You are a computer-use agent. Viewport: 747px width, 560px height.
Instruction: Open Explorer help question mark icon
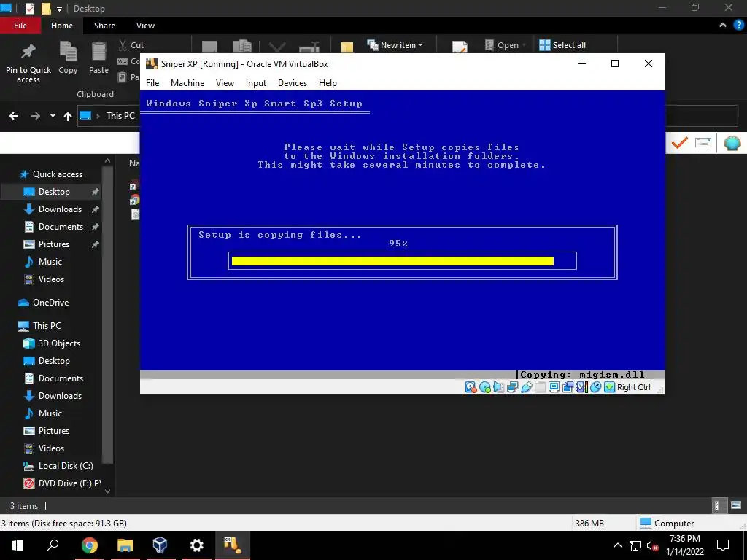[738, 26]
